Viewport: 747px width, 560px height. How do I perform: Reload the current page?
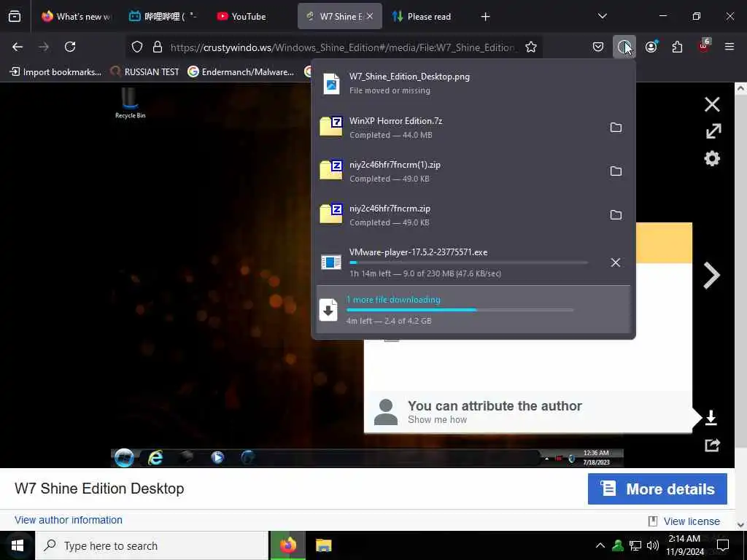point(70,47)
